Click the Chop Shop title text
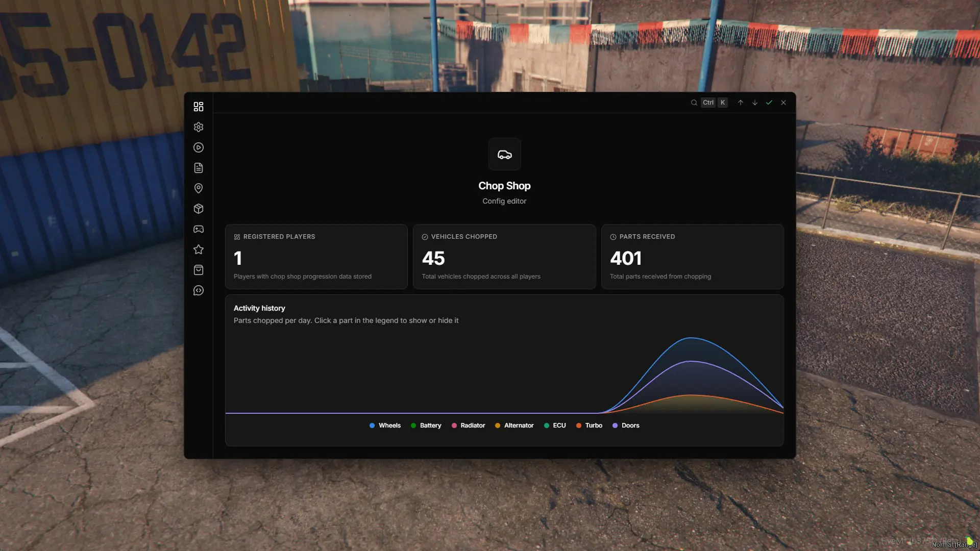This screenshot has height=551, width=980. (504, 186)
